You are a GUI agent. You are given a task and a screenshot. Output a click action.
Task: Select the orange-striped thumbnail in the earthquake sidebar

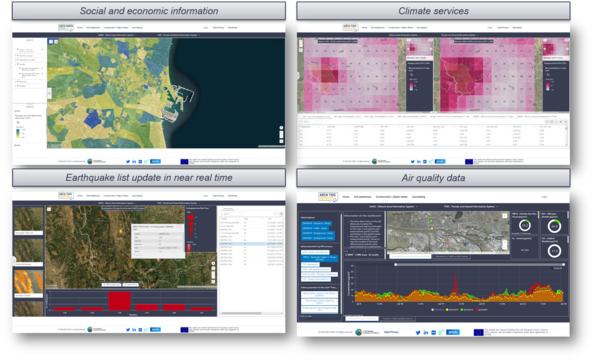[x=28, y=283]
